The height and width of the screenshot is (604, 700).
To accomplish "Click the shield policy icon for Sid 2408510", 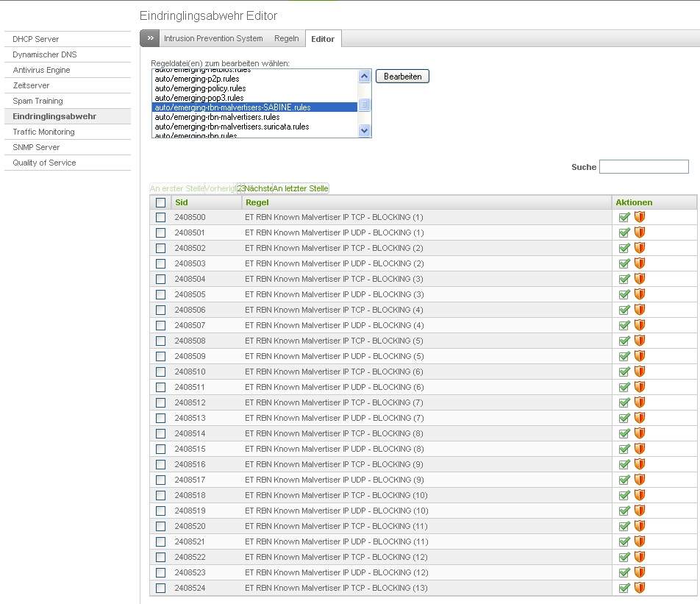I will [x=640, y=372].
